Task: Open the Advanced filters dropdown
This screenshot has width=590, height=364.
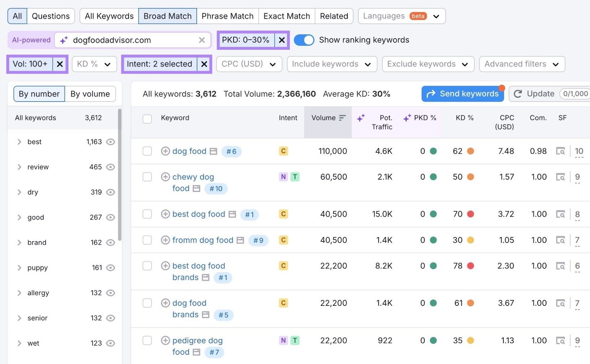Action: pos(521,64)
